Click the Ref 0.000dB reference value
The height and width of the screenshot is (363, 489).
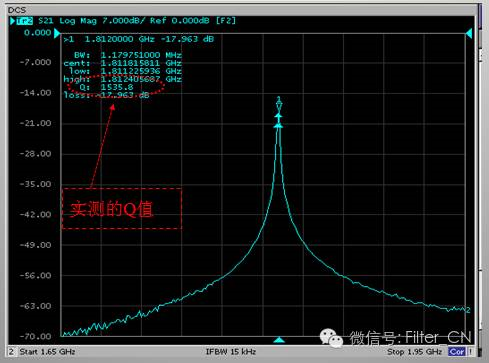click(x=180, y=21)
